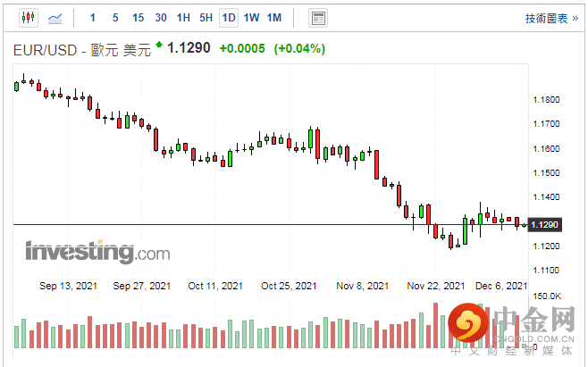This screenshot has width=588, height=367.
Task: Click the Sep 27, 2021 date label
Action: tap(142, 286)
